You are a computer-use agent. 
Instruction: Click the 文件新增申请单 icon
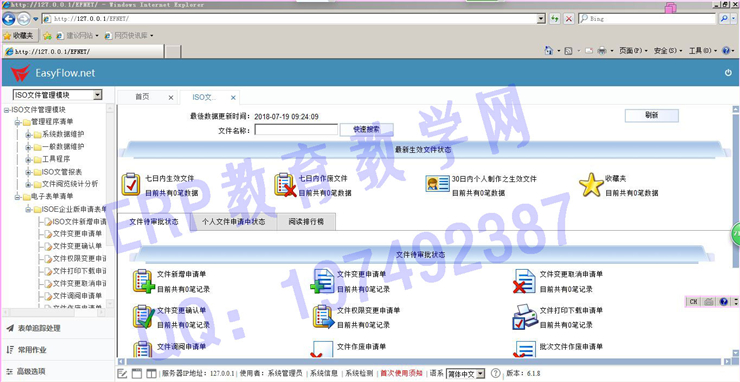[x=143, y=281]
